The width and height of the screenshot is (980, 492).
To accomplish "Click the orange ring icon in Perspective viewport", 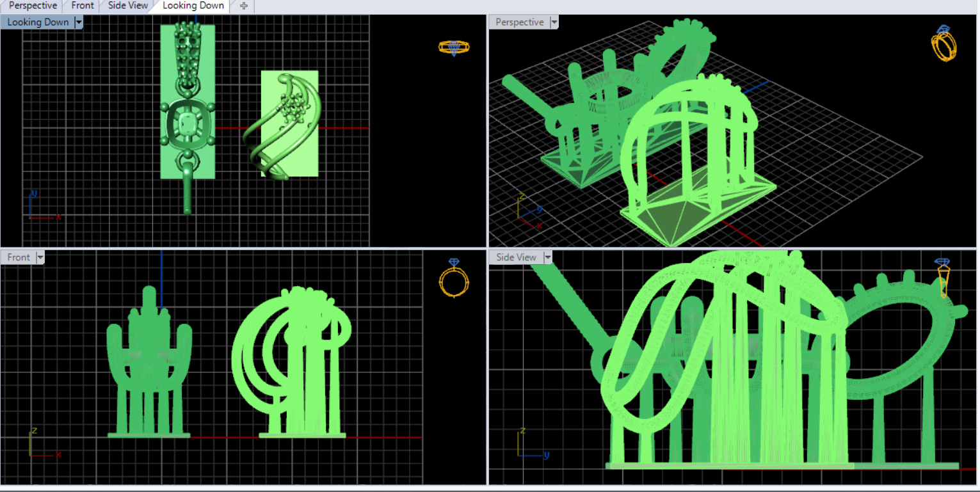I will coord(944,44).
